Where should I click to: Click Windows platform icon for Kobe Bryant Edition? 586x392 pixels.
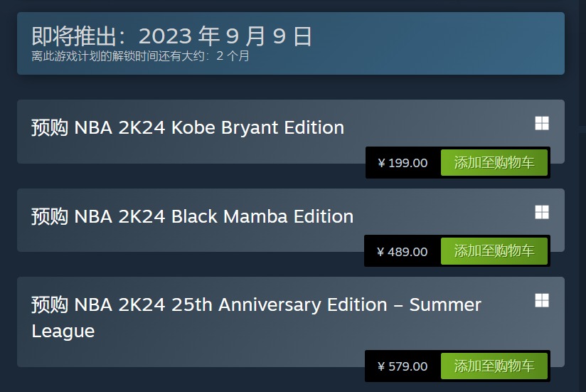click(542, 124)
